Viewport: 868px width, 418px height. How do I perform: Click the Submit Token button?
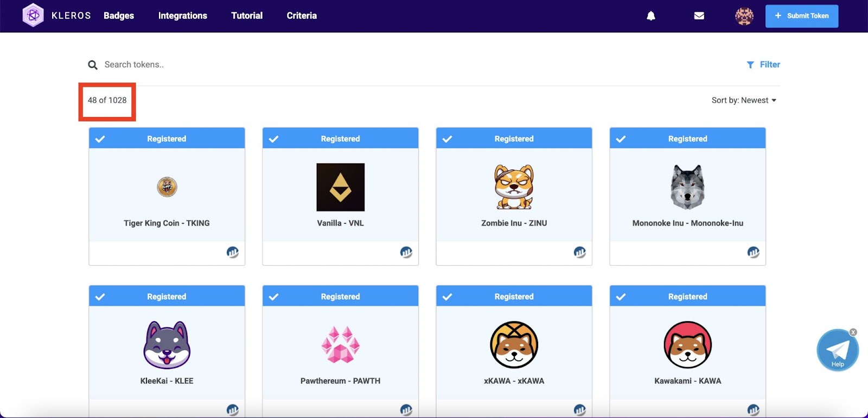tap(802, 16)
